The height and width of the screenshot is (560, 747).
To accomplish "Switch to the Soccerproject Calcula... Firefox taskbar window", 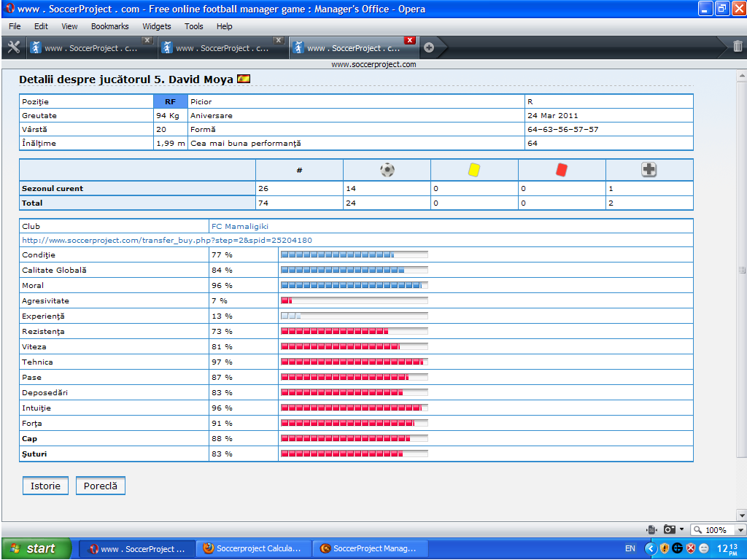I will coord(253,548).
